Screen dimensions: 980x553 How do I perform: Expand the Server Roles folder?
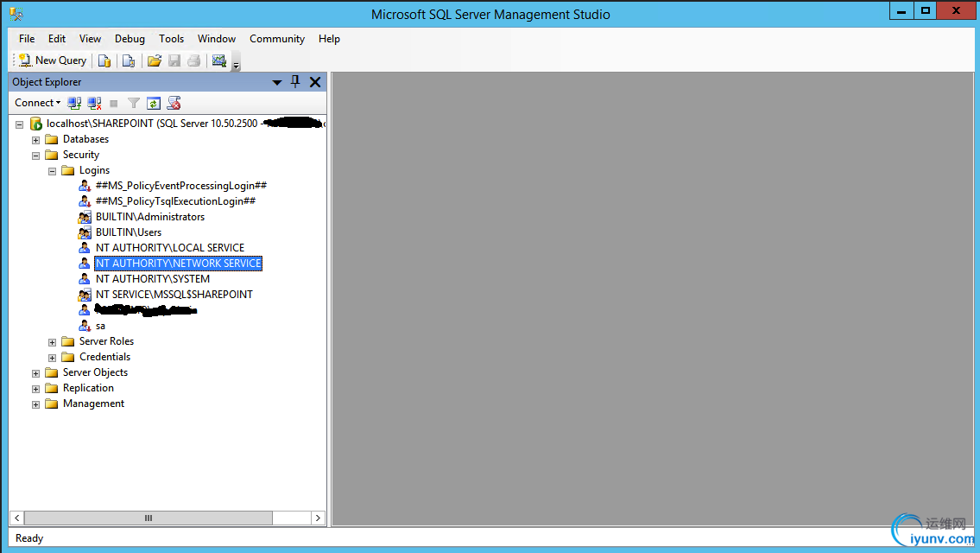[x=52, y=341]
